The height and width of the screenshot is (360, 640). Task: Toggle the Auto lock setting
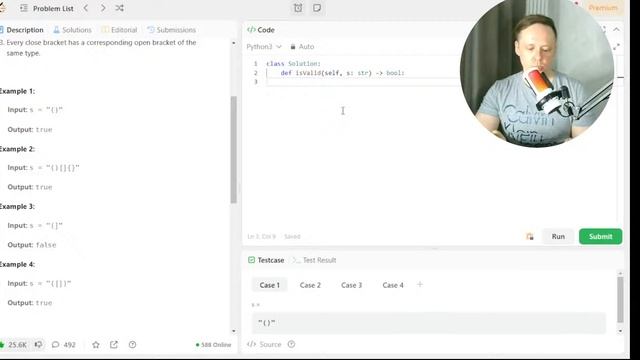tap(302, 47)
